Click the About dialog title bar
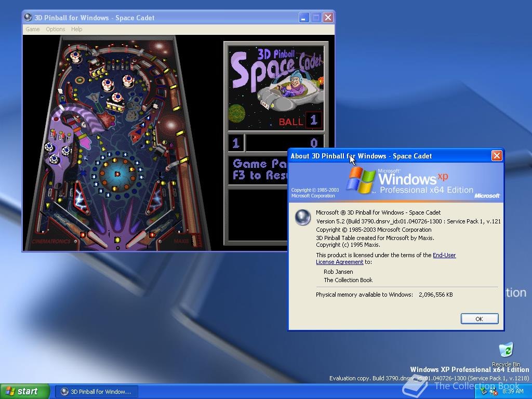The image size is (532, 399). click(x=390, y=156)
